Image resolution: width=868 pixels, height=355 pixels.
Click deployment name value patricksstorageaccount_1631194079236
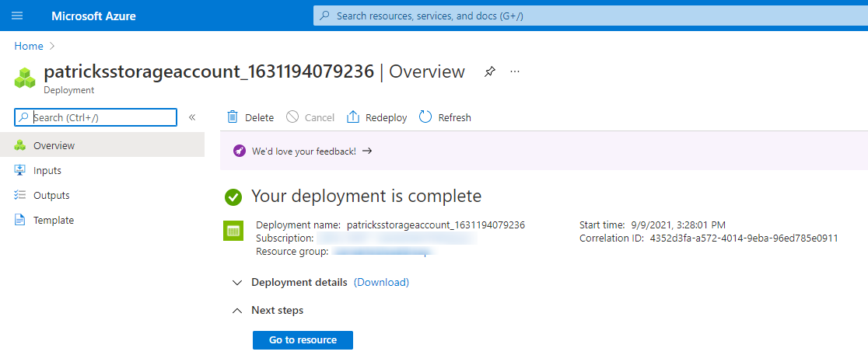(x=436, y=225)
